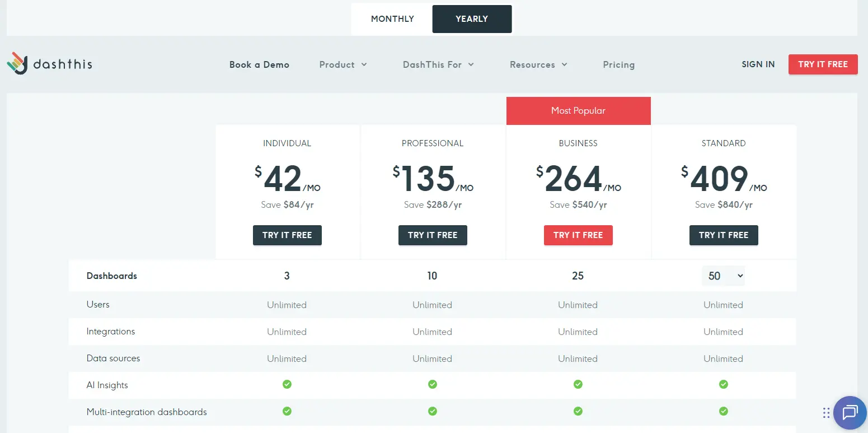
Task: Click the drag handle beside chat widget
Action: [826, 413]
